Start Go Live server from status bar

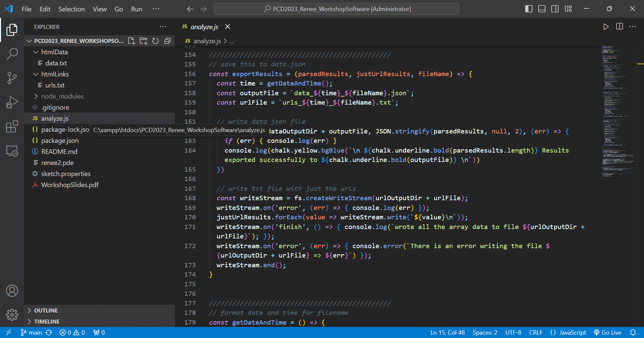tap(607, 333)
